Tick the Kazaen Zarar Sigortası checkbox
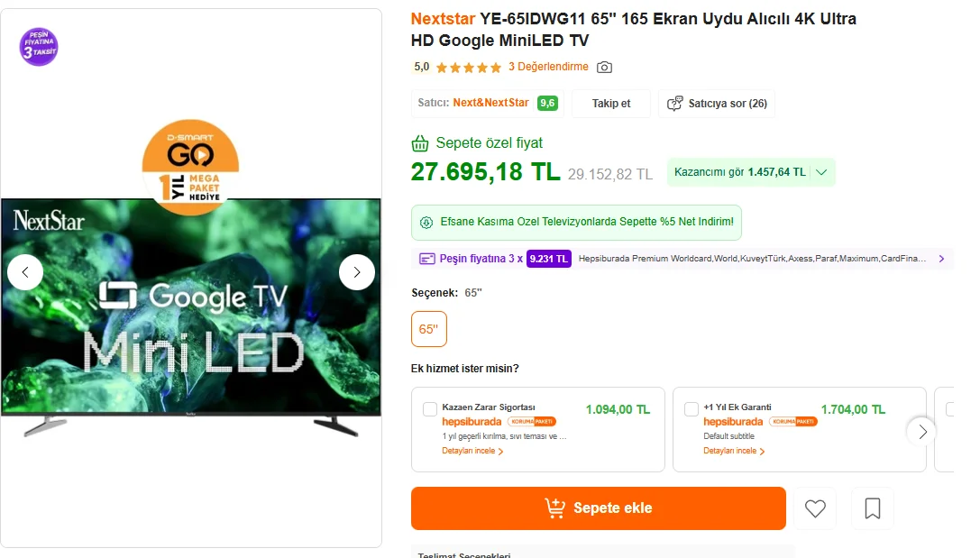Viewport: 980px width, 558px height. point(430,409)
